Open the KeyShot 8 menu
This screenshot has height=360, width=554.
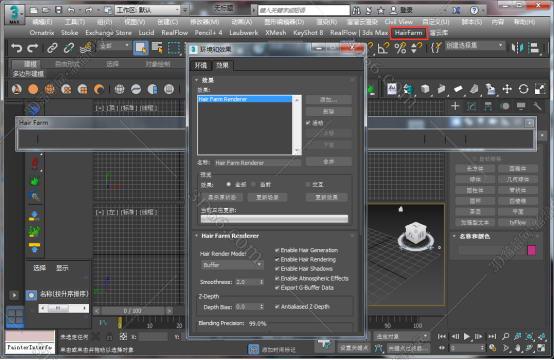click(308, 33)
